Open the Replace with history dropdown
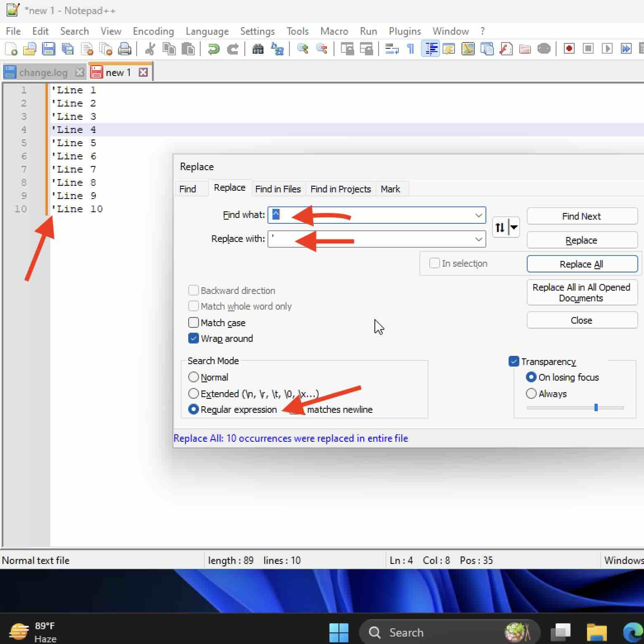Screen dimensions: 644x644 point(478,239)
